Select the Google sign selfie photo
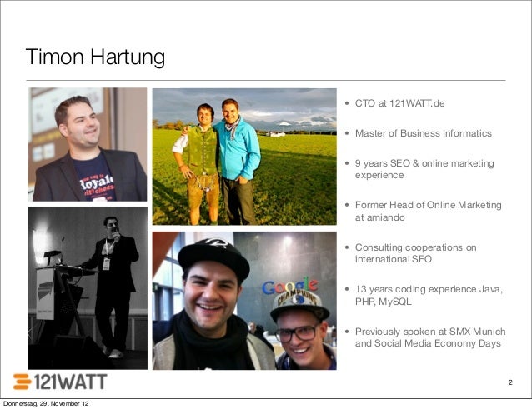Image resolution: width=532 pixels, height=409 pixels. (x=244, y=301)
